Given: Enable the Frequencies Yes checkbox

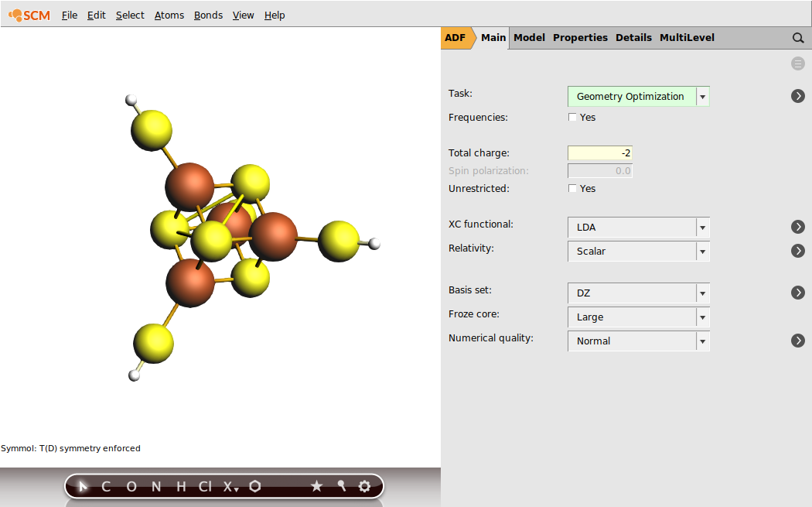Looking at the screenshot, I should [x=571, y=117].
